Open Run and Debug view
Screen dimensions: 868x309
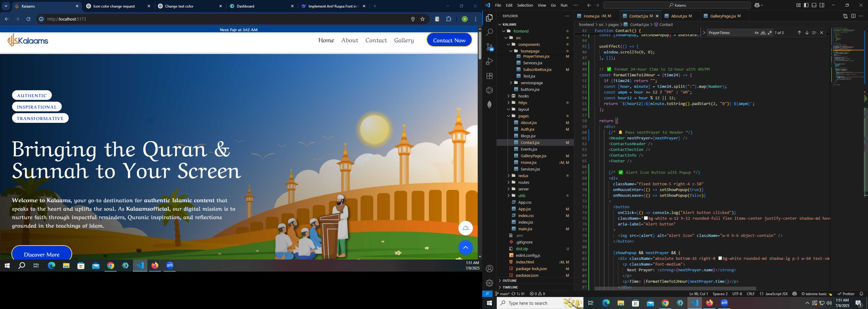(x=489, y=61)
